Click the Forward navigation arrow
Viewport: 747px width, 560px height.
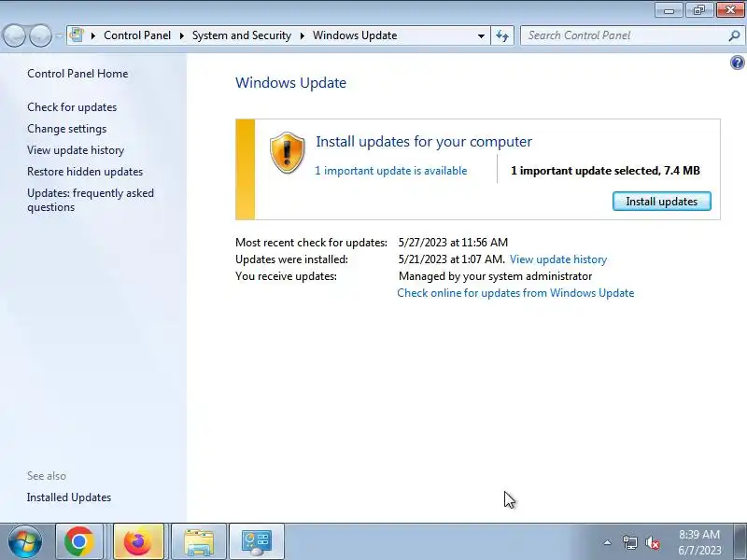tap(40, 35)
